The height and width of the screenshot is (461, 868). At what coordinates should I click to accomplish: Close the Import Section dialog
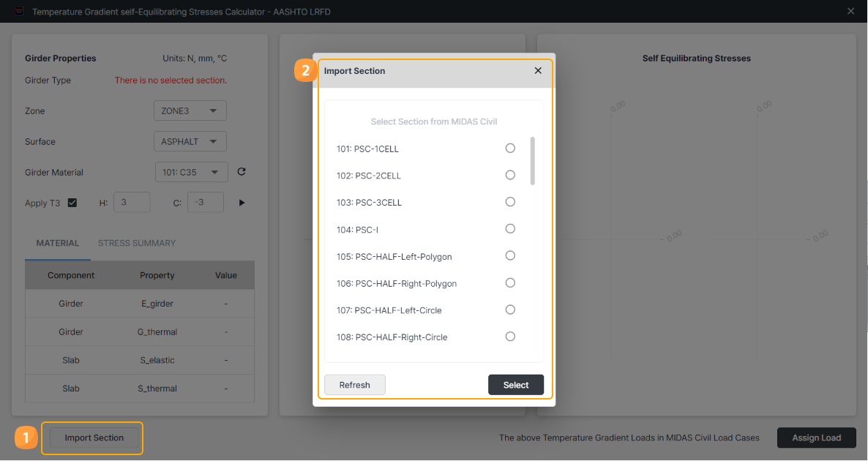[x=538, y=71]
